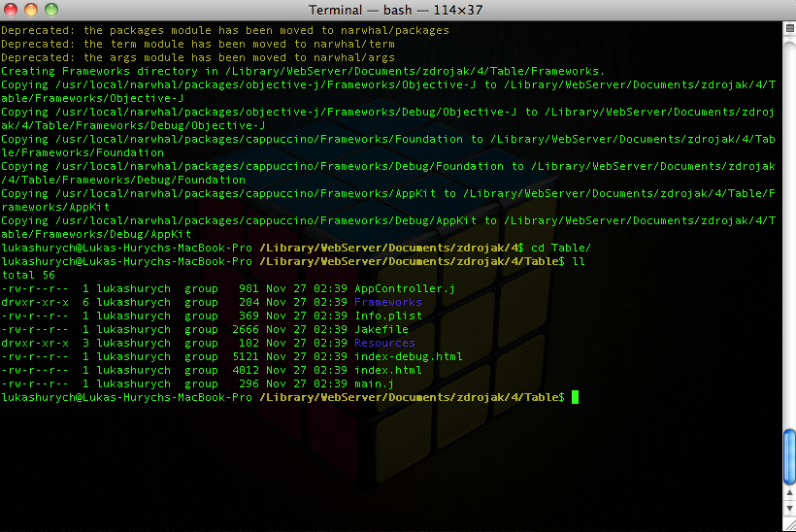796x532 pixels.
Task: Click the main.j file name
Action: (x=374, y=383)
